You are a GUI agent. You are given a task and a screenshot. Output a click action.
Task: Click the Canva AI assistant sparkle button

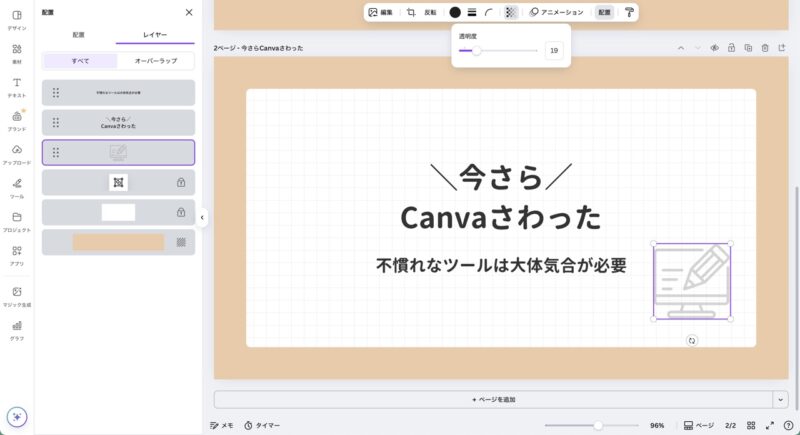pos(17,417)
